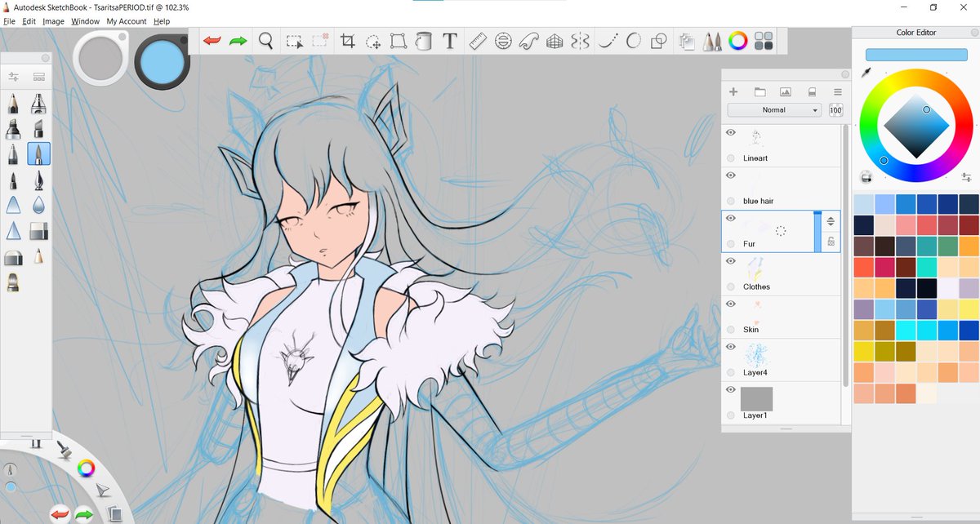Hide the blue hair layer

(x=730, y=175)
